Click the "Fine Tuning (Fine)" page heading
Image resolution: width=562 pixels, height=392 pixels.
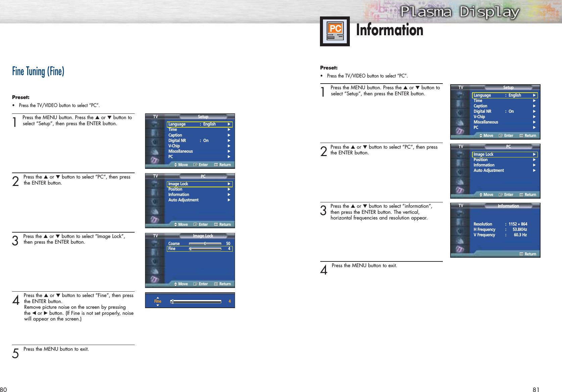click(38, 71)
